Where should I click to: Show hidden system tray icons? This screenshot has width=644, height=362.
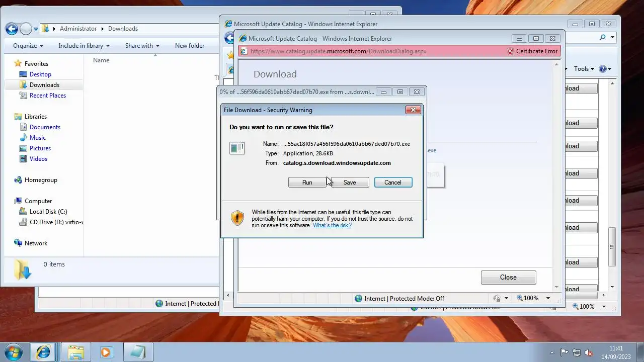[x=552, y=353]
